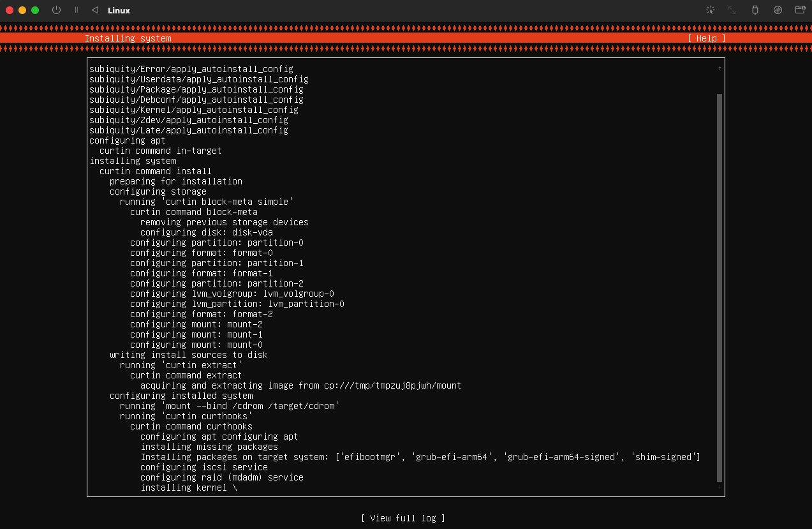Click the 'configuring lvm_volgroup: lvm_volgroup-0' line
812x529 pixels.
tap(232, 294)
